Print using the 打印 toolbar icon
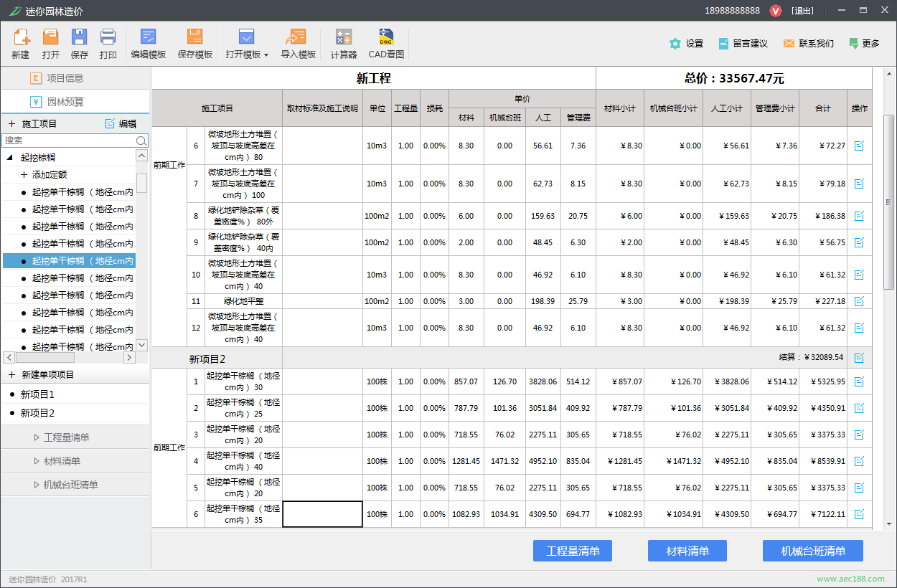This screenshot has width=897, height=588. click(x=108, y=43)
